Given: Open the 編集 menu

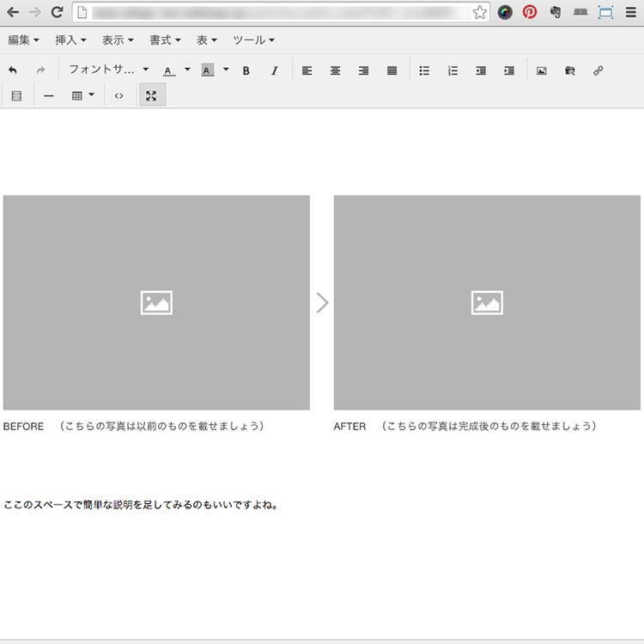Looking at the screenshot, I should pos(23,40).
